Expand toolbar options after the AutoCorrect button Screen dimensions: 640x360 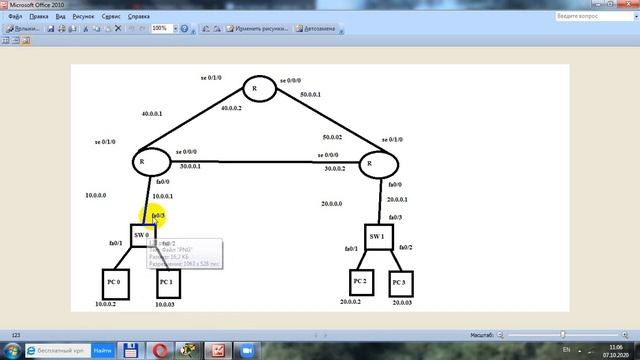click(342, 31)
